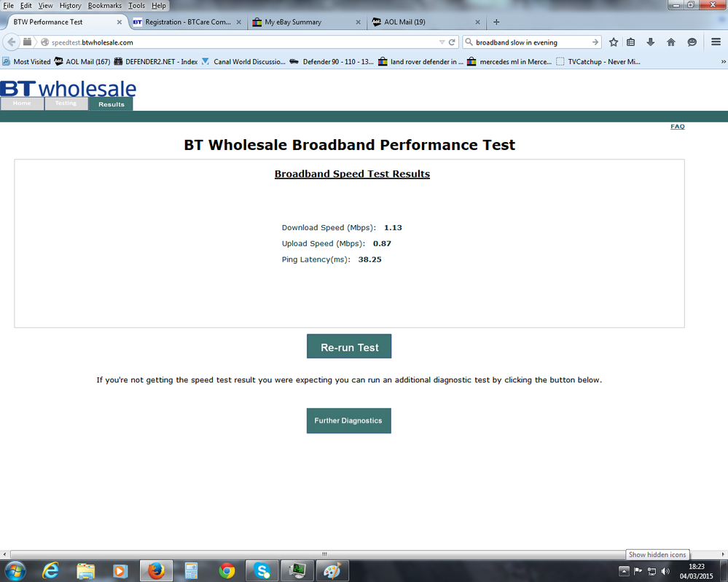728x582 pixels.
Task: Click the search magnifier icon
Action: [x=469, y=42]
